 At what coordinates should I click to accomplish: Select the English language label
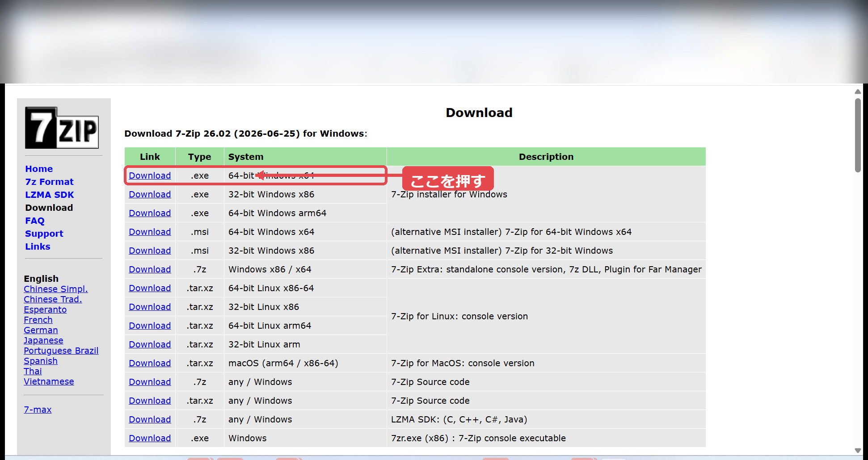41,279
